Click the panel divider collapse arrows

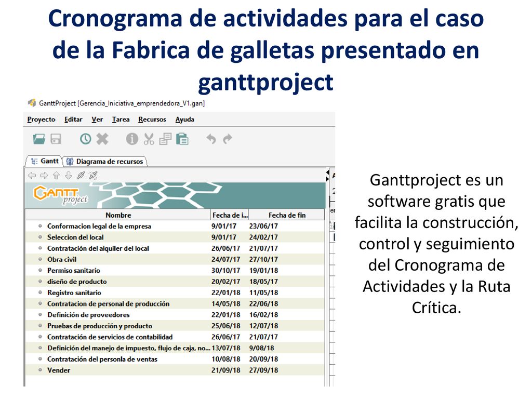(327, 176)
